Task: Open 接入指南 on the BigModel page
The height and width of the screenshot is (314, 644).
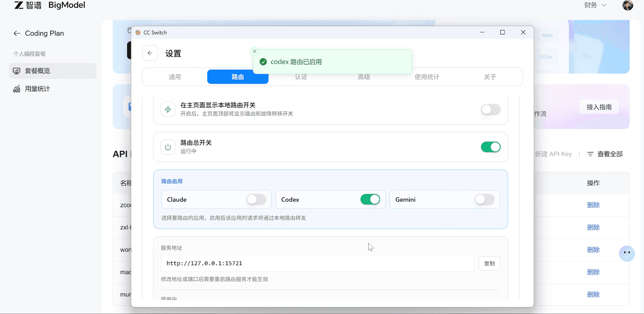Action: (x=599, y=107)
